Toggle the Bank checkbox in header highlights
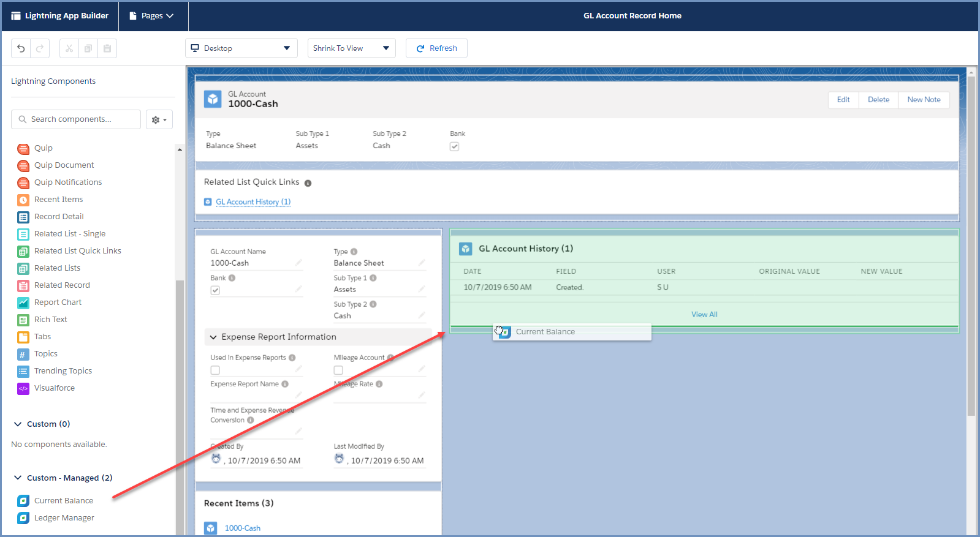 [454, 146]
